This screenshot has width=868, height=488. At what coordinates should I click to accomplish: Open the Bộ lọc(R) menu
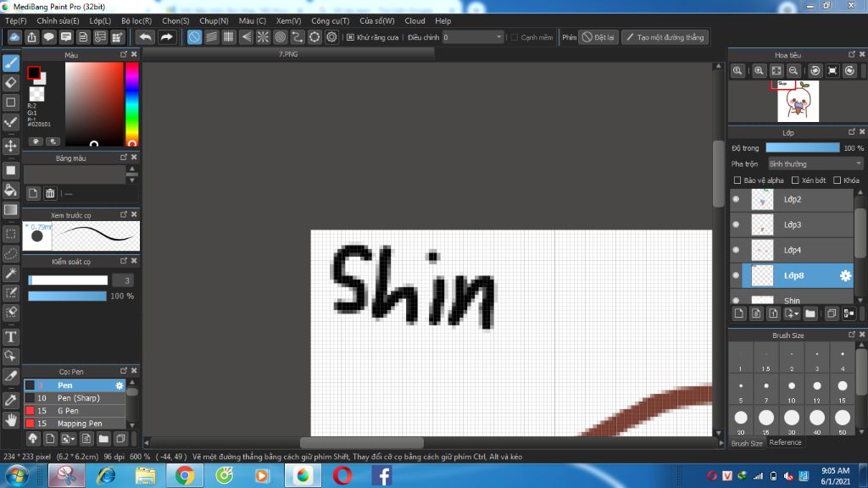pyautogui.click(x=136, y=21)
